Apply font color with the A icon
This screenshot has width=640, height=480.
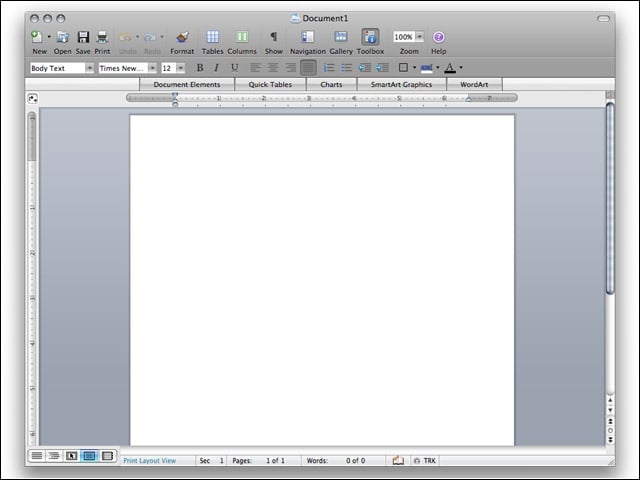pos(450,68)
